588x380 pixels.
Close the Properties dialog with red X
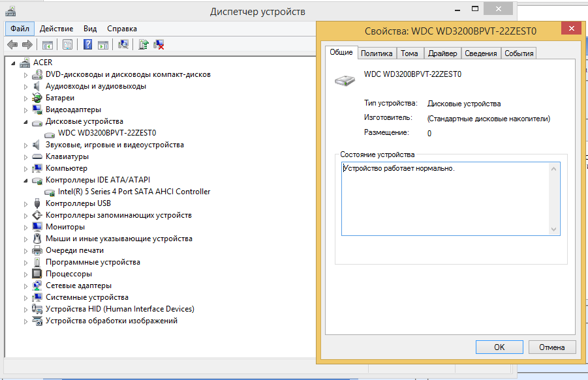click(x=571, y=29)
